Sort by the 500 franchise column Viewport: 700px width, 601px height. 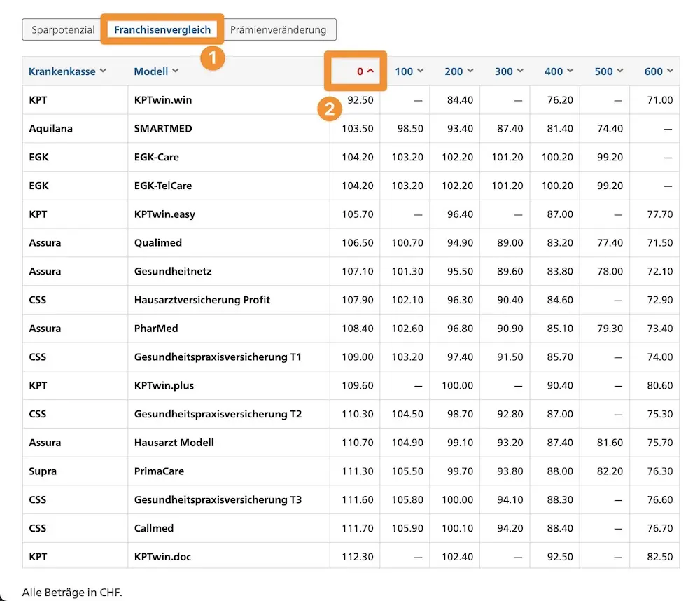[609, 71]
